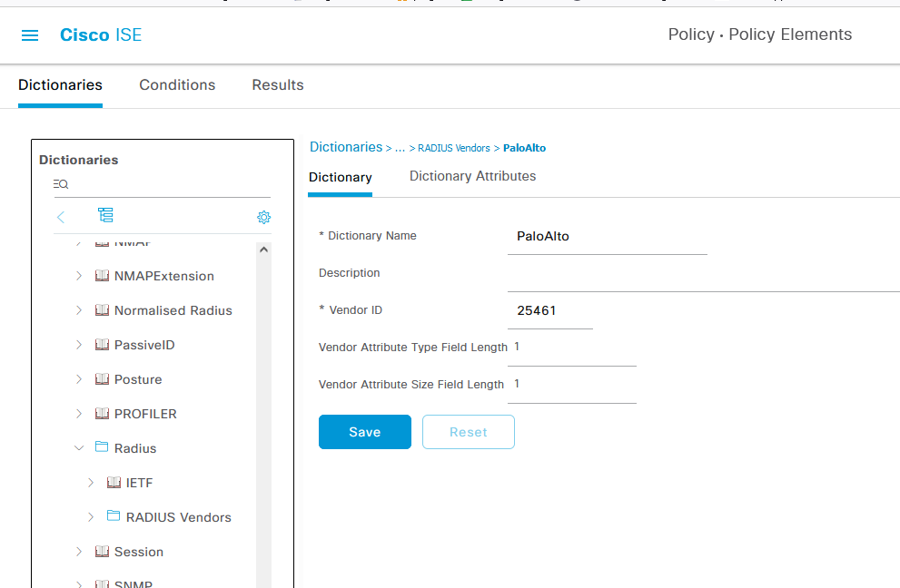
Task: Select Normalised Radius in the tree
Action: point(173,310)
